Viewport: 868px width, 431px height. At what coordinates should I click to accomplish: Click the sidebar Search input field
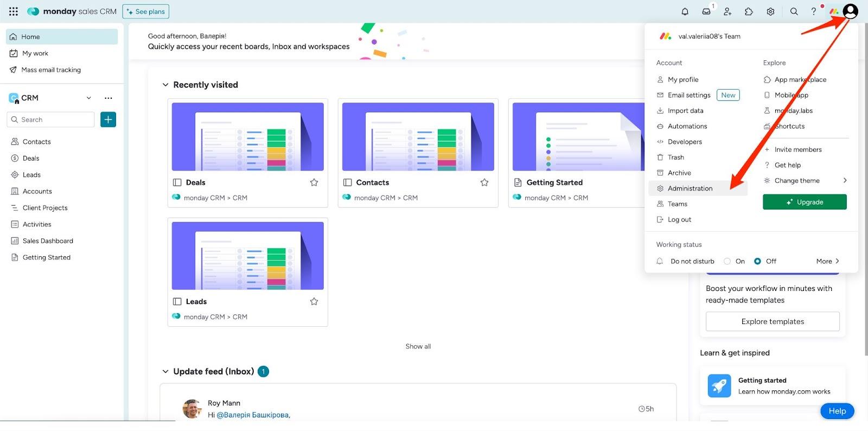[52, 119]
